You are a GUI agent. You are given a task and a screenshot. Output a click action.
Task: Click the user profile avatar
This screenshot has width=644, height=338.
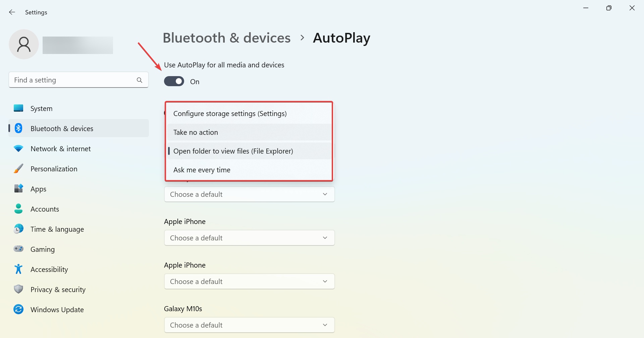(x=24, y=44)
